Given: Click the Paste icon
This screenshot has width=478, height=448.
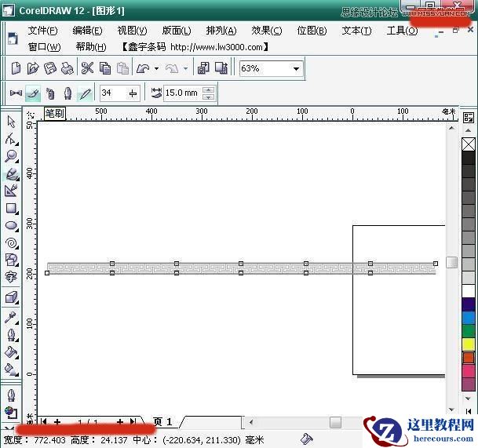Looking at the screenshot, I should click(122, 68).
